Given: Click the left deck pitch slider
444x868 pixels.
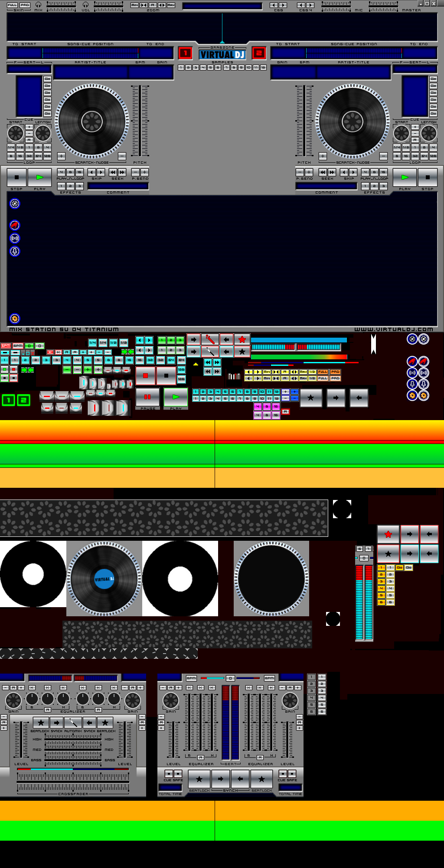Looking at the screenshot, I should tap(140, 121).
